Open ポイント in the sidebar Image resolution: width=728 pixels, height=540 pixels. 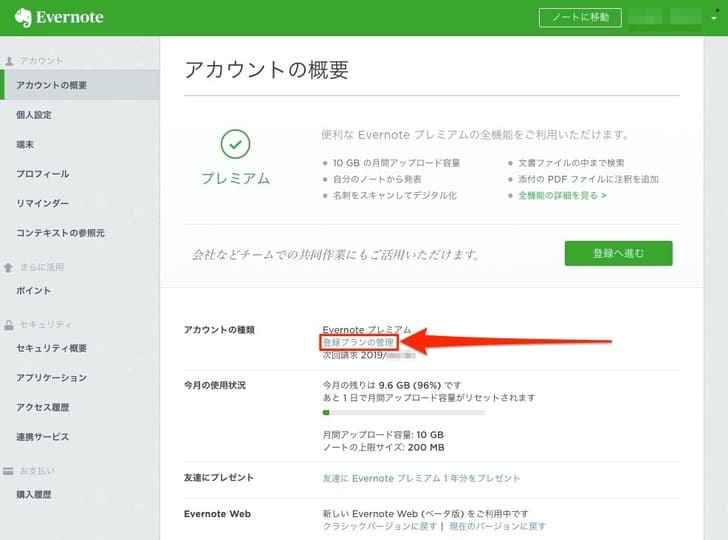click(x=33, y=291)
